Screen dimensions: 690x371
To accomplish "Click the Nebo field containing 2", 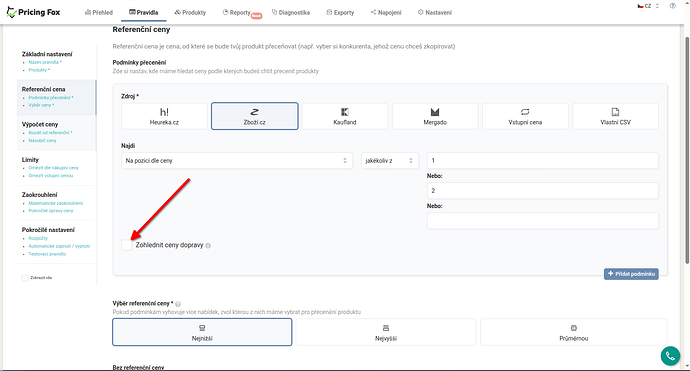I will tap(543, 191).
